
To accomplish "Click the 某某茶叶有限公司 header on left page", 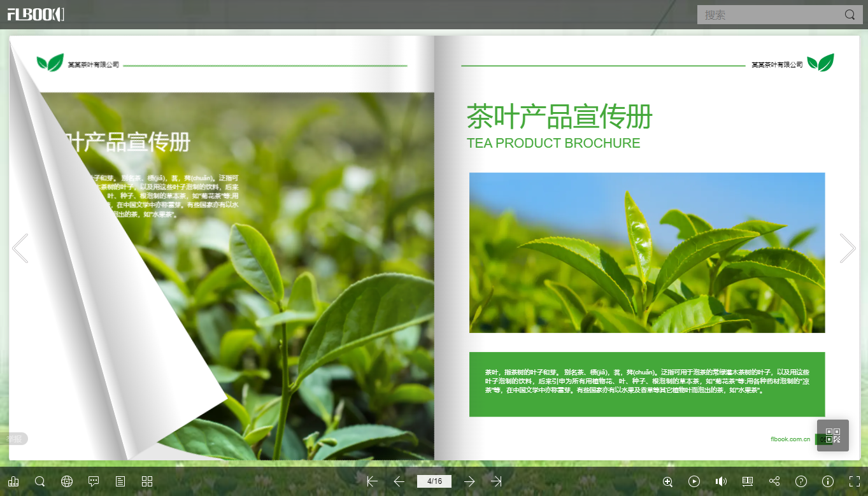I will pyautogui.click(x=94, y=65).
